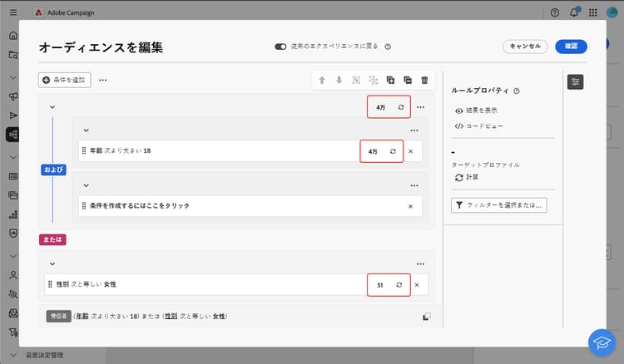624x364 pixels.
Task: Click the megaphone campaigns sidebar icon
Action: pos(13,96)
